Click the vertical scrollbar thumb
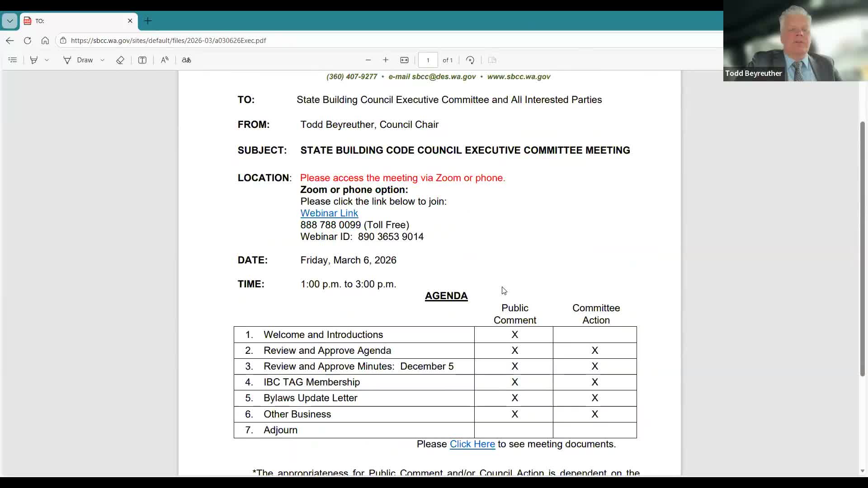Screen dimensions: 868x488 point(862,249)
